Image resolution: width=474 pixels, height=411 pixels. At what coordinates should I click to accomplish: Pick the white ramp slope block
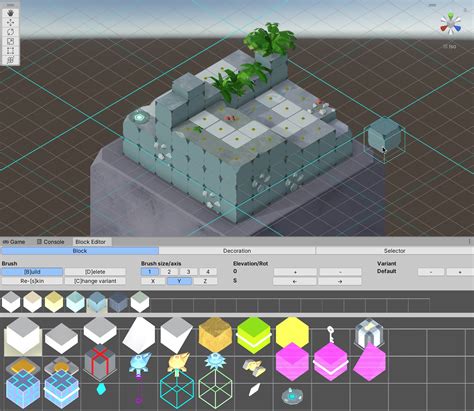coord(139,335)
